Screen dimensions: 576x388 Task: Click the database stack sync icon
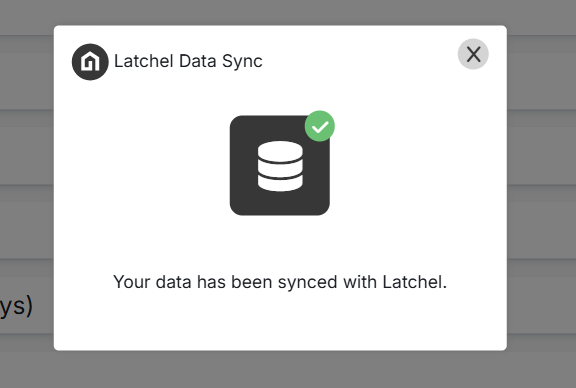280,165
